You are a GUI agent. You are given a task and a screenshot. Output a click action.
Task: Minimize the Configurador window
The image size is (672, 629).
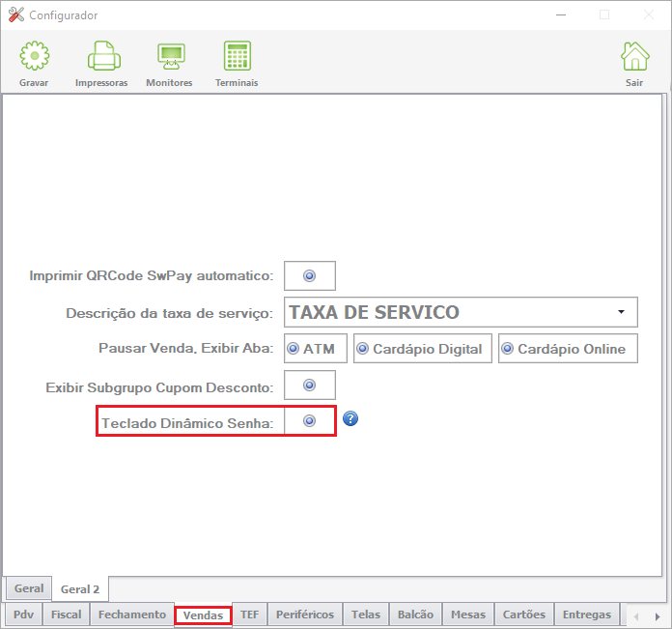tap(561, 15)
